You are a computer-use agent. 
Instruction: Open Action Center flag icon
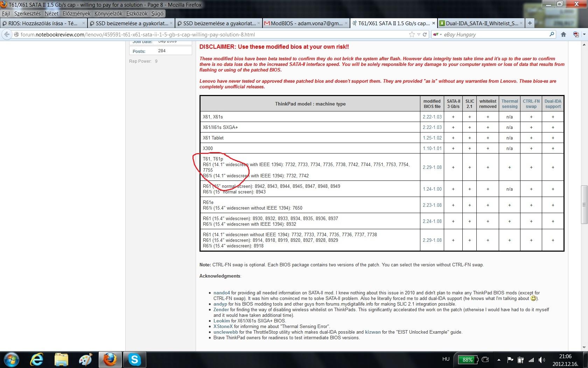point(510,360)
